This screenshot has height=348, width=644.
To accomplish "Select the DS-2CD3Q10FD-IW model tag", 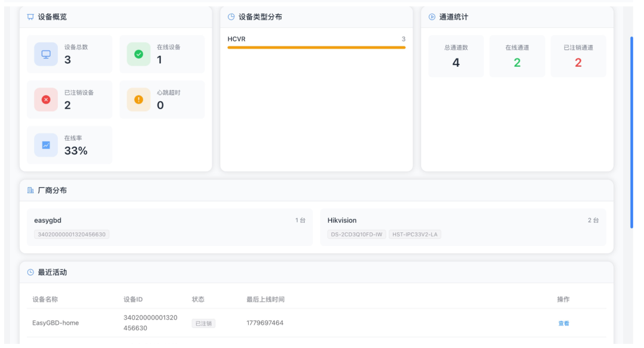I will [x=357, y=235].
